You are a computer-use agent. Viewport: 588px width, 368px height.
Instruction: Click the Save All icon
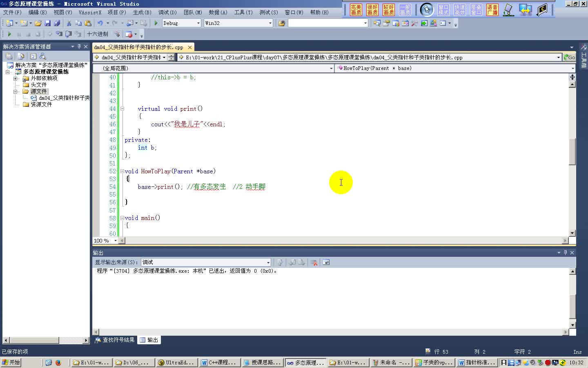[57, 23]
